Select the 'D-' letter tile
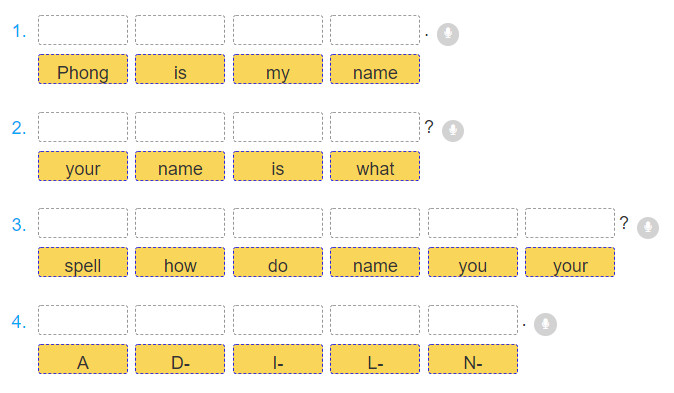674x393 pixels. click(x=180, y=359)
